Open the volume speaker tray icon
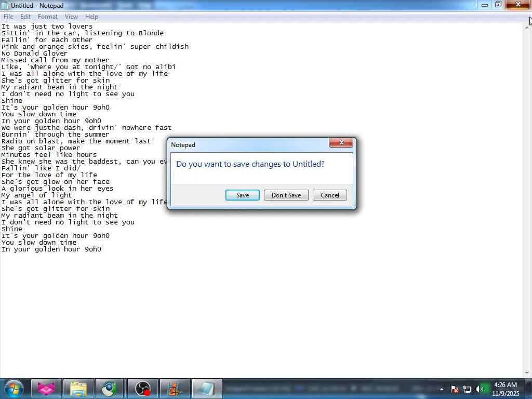532x399 pixels. 479,389
